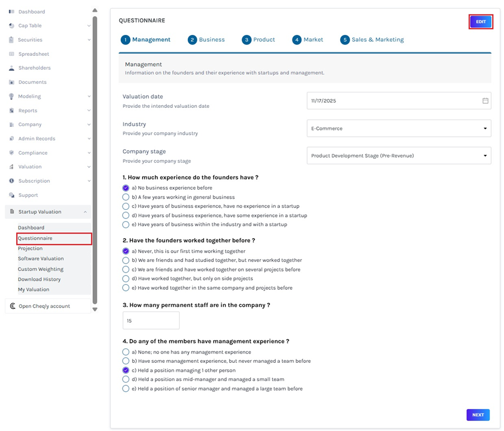Click the Support headset icon
The image size is (504, 431).
(12, 195)
